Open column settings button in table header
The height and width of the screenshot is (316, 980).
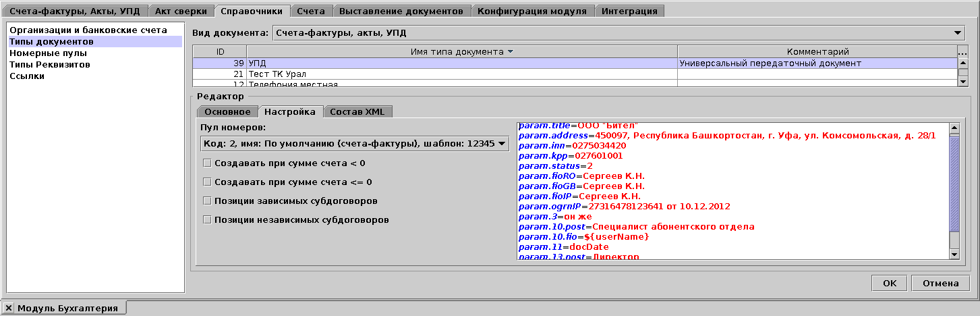coord(963,52)
